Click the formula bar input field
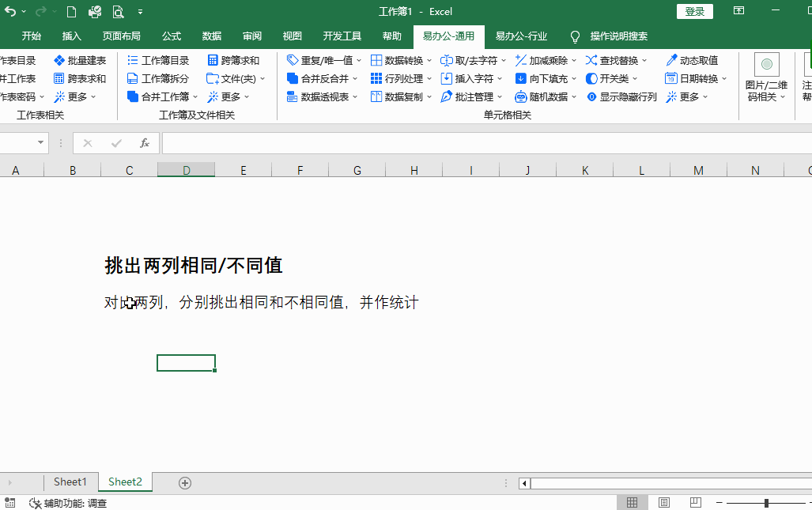Viewport: 812px width, 510px height. pyautogui.click(x=487, y=143)
